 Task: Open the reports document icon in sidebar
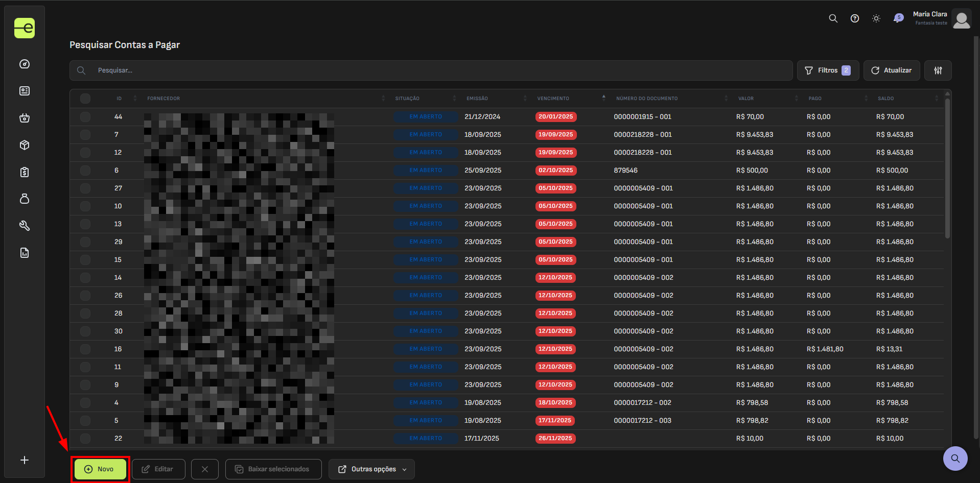tap(25, 253)
